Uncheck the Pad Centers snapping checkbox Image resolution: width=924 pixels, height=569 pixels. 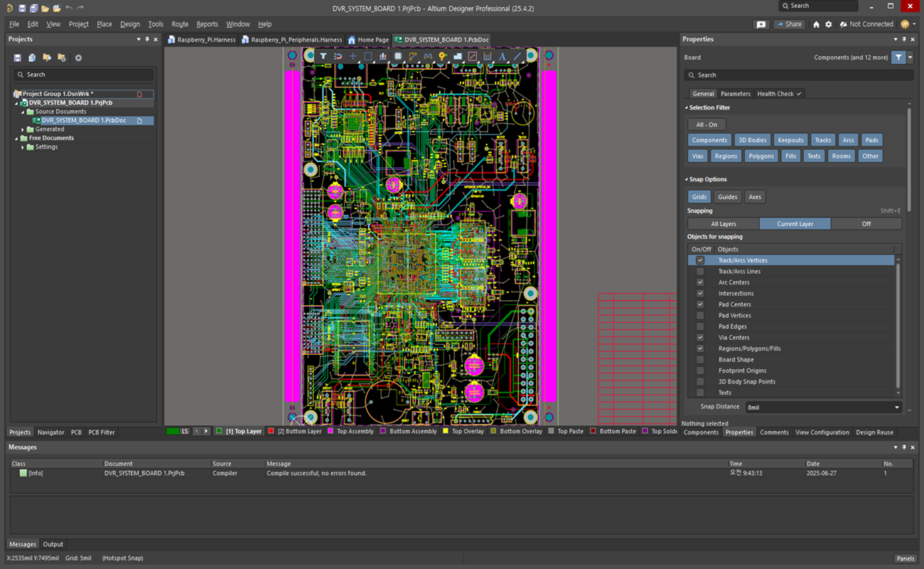(x=700, y=304)
